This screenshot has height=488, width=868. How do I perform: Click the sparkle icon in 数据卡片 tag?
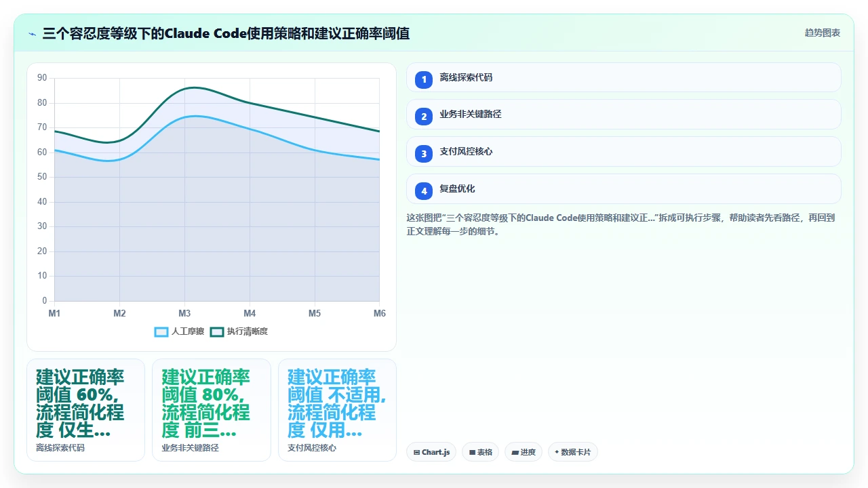[x=557, y=452]
